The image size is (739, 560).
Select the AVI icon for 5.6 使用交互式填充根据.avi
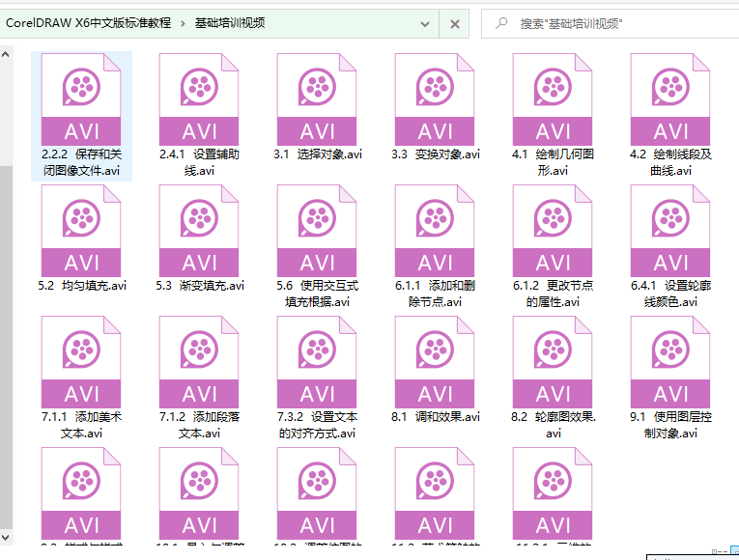317,231
